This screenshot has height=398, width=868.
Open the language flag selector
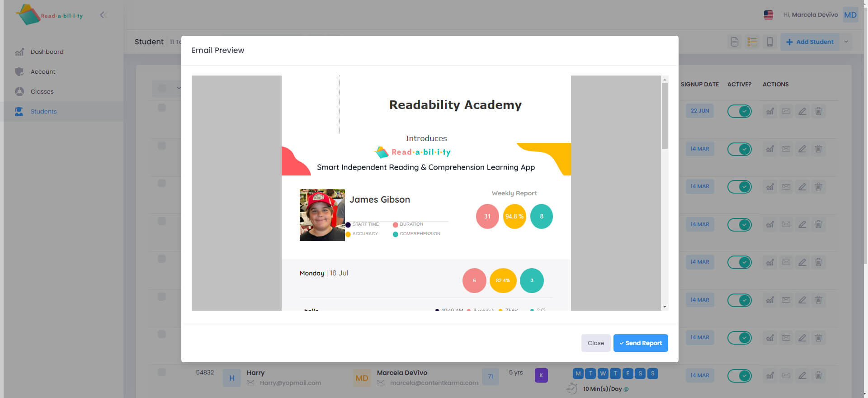coord(768,15)
